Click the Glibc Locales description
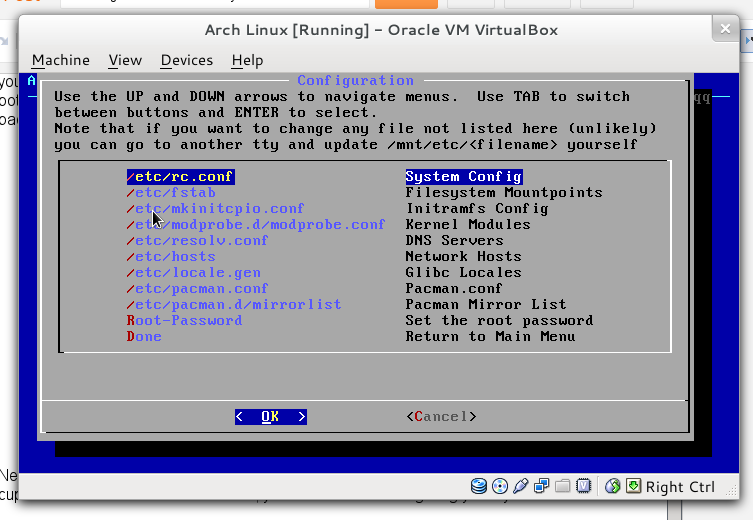 coord(463,272)
